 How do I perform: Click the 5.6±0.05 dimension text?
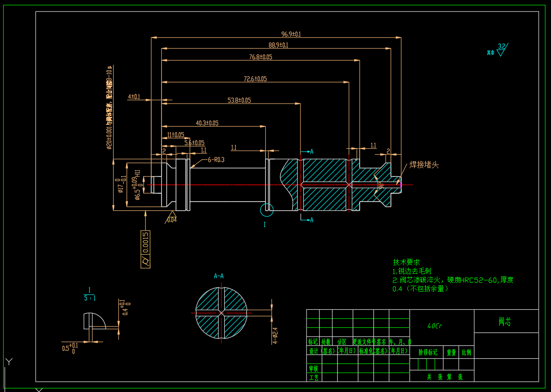pyautogui.click(x=194, y=142)
